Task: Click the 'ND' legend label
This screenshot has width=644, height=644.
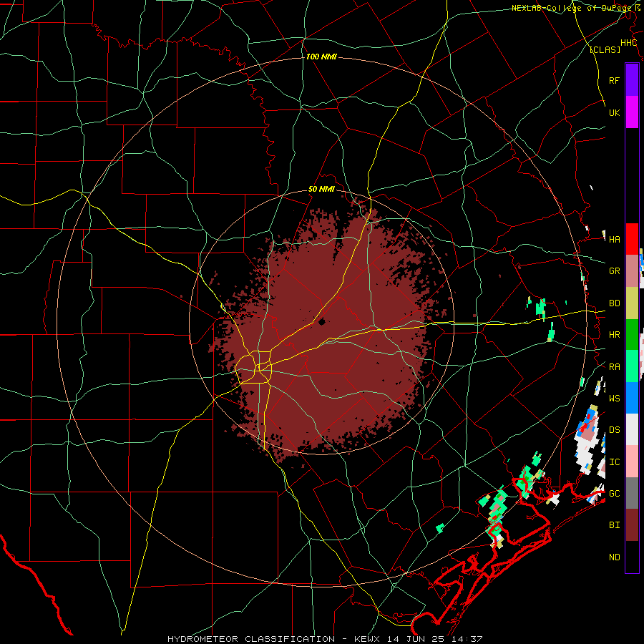Action: click(x=614, y=557)
